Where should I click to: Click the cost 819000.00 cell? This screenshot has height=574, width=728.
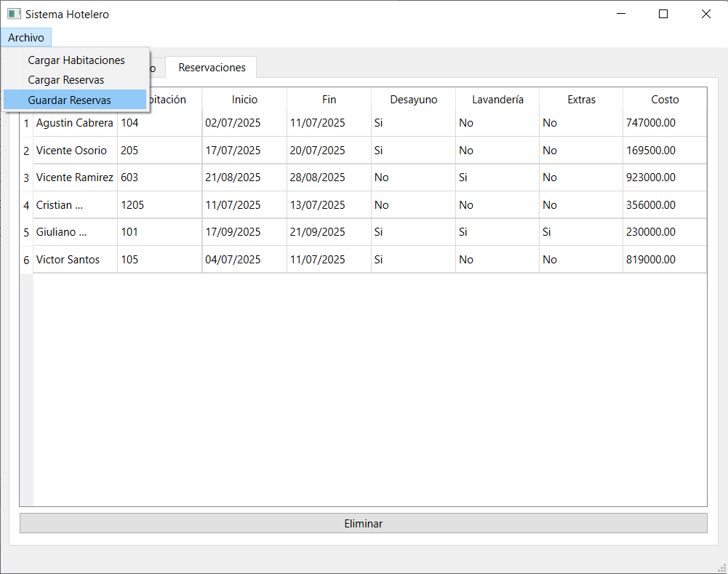click(665, 260)
